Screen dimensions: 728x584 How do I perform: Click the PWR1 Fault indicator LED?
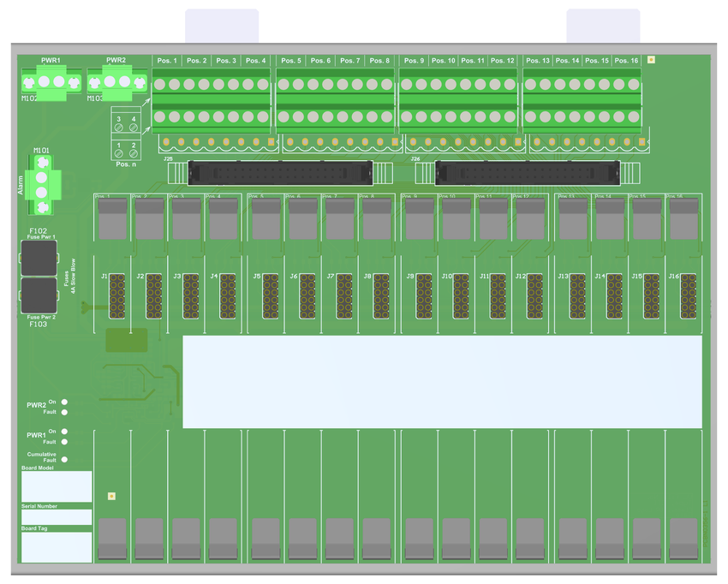tap(64, 442)
